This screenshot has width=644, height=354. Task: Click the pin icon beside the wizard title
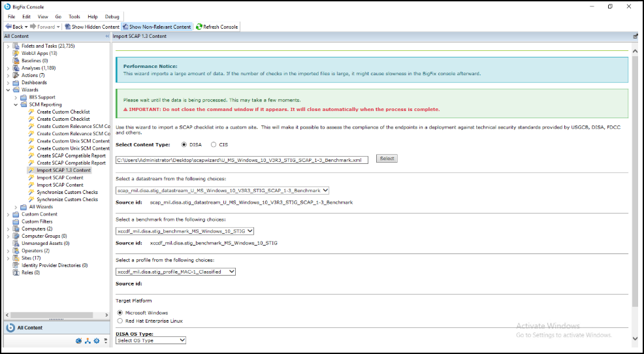click(636, 36)
